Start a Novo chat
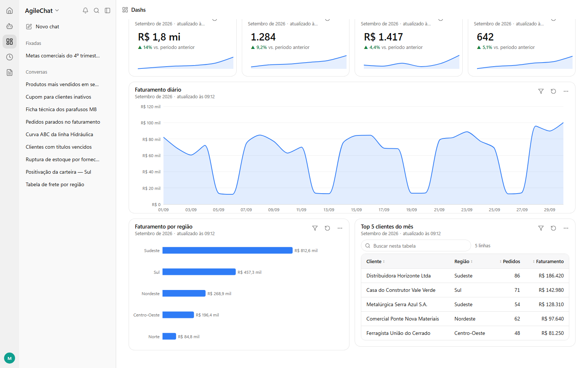588x368 pixels. click(43, 26)
